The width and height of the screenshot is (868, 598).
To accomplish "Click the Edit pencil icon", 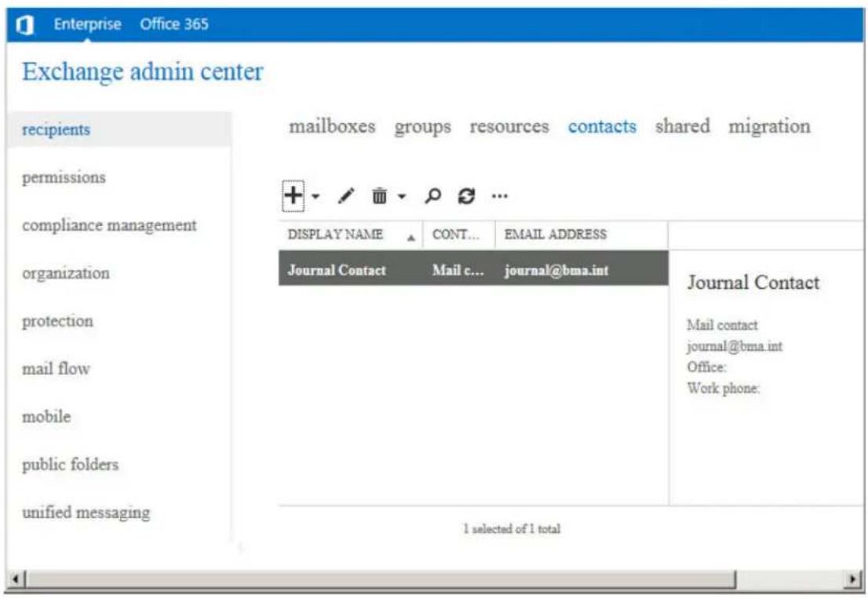I will (x=346, y=195).
